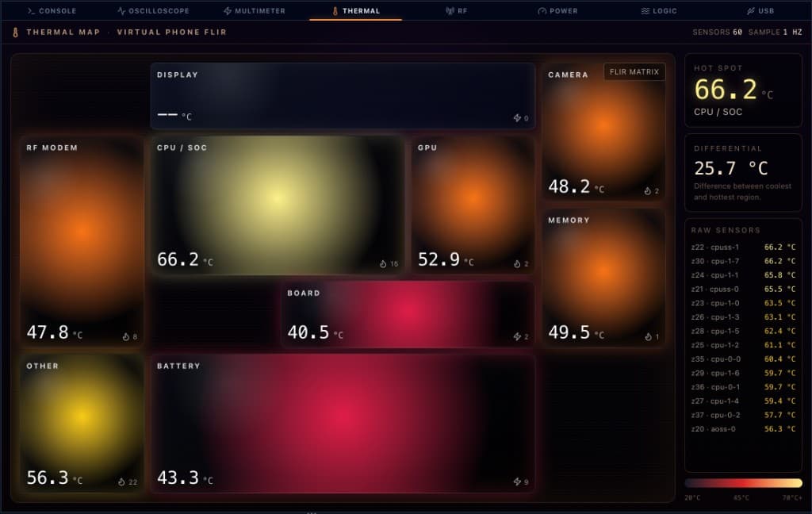Select the Other heat region
The width and height of the screenshot is (812, 514).
tap(82, 424)
